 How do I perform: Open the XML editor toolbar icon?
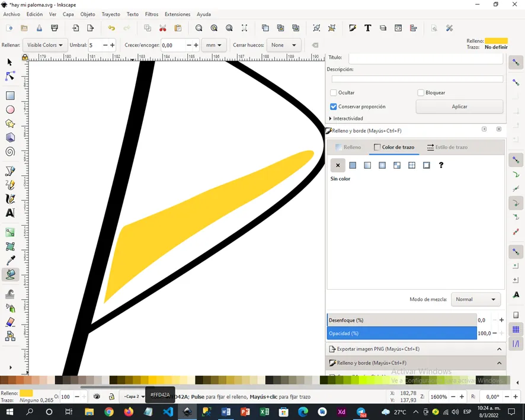[x=398, y=28]
